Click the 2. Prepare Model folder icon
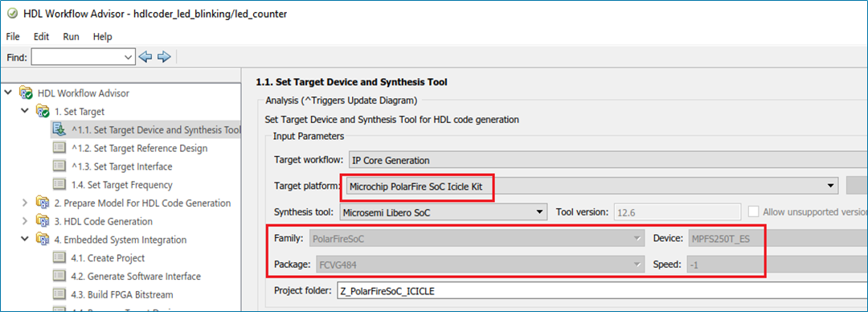Image resolution: width=868 pixels, height=312 pixels. point(43,203)
